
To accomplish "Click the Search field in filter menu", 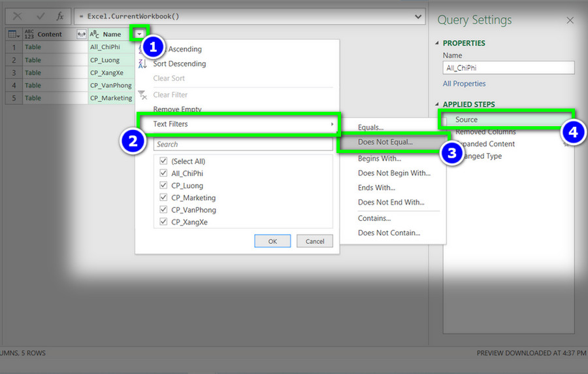I will click(243, 144).
